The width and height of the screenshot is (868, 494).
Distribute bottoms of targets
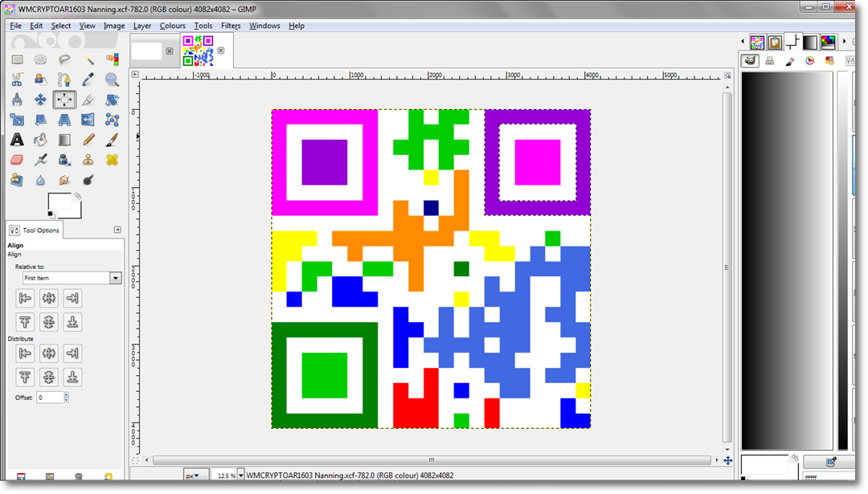(72, 377)
